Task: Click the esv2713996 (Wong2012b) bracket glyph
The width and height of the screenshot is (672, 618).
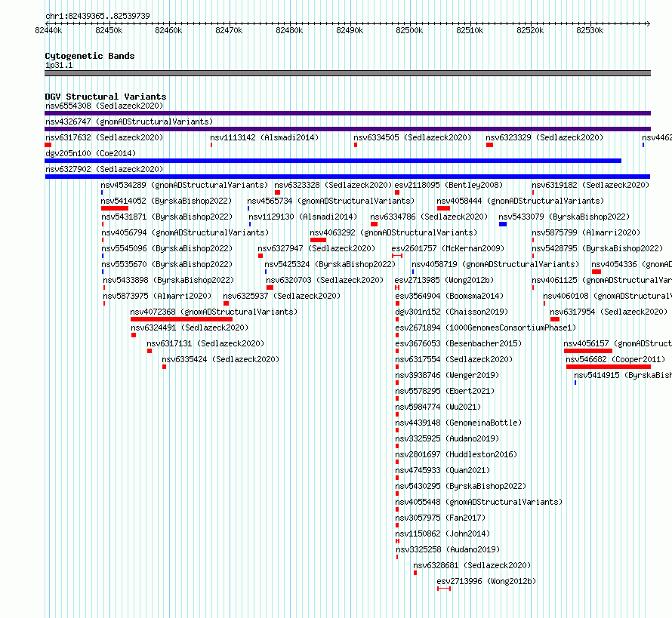Action: (444, 589)
